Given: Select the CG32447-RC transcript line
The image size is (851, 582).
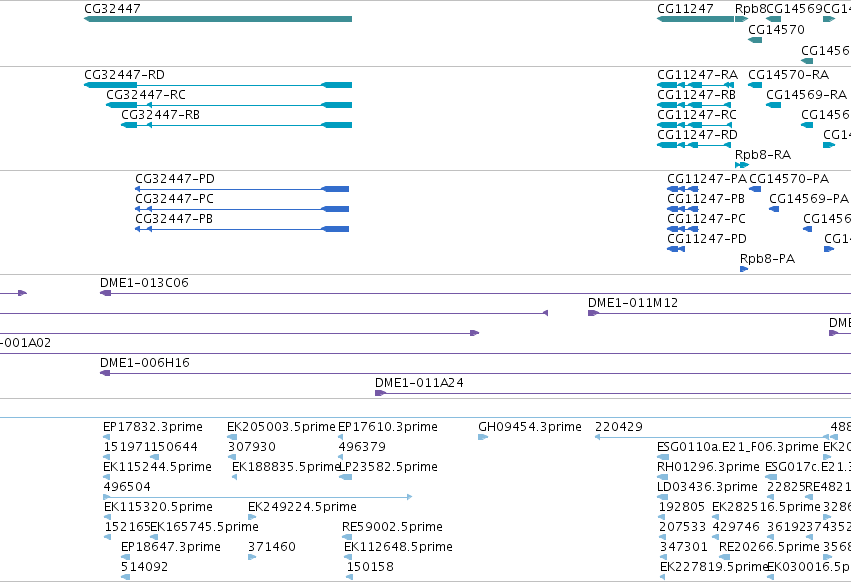Looking at the screenshot, I should tap(229, 105).
